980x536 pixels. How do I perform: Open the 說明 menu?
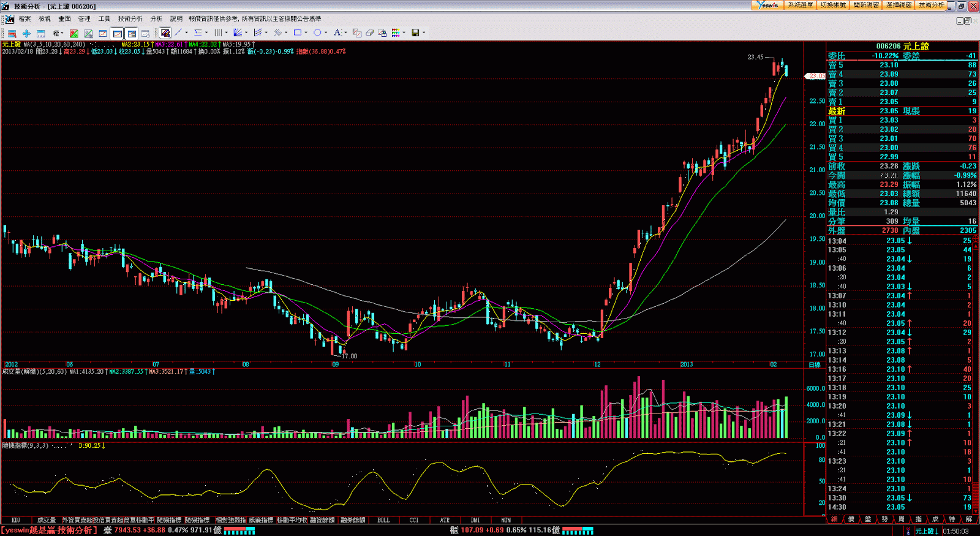176,19
